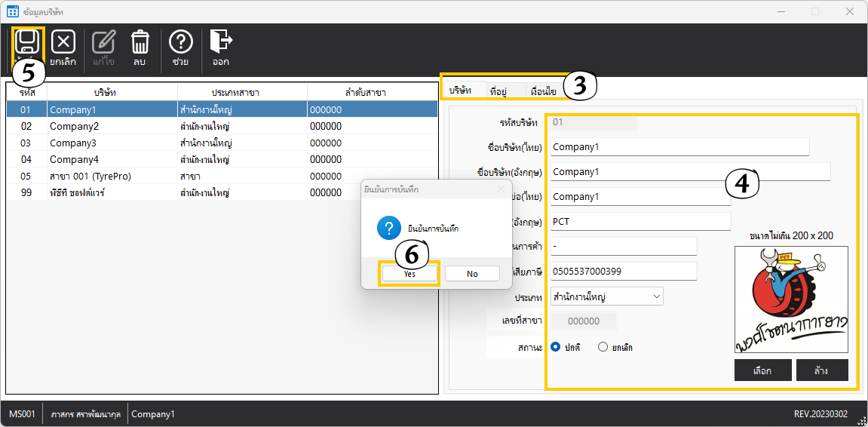Open the ที่อยู่ (Address) tab
The width and height of the screenshot is (868, 427).
click(498, 91)
